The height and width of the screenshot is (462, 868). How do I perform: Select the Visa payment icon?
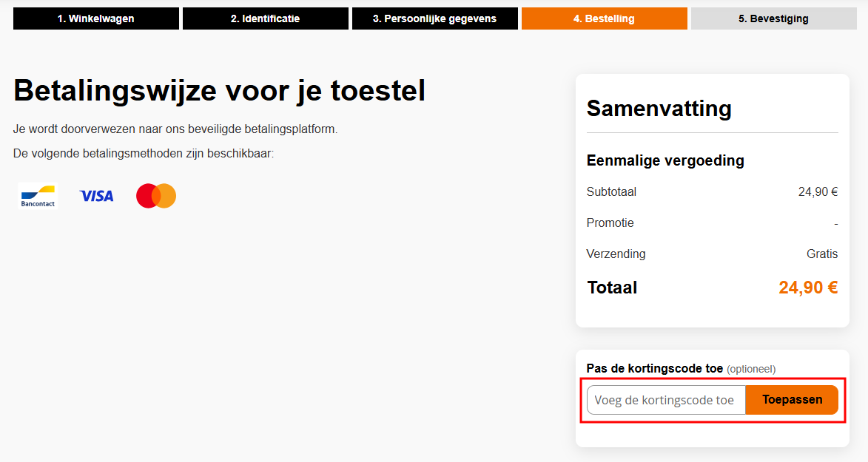tap(96, 195)
